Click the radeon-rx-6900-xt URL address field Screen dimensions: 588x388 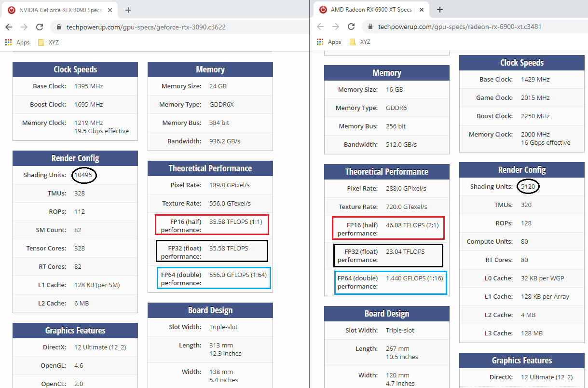click(x=460, y=27)
